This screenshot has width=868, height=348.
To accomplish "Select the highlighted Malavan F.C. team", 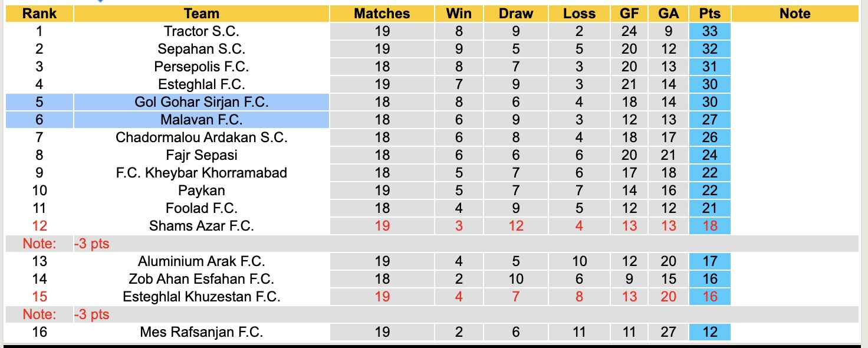I will point(201,120).
